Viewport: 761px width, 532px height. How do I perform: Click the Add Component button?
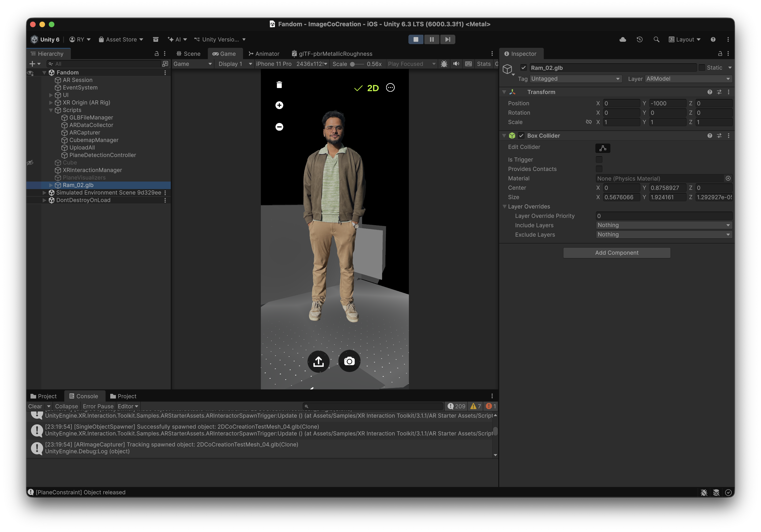(x=616, y=253)
